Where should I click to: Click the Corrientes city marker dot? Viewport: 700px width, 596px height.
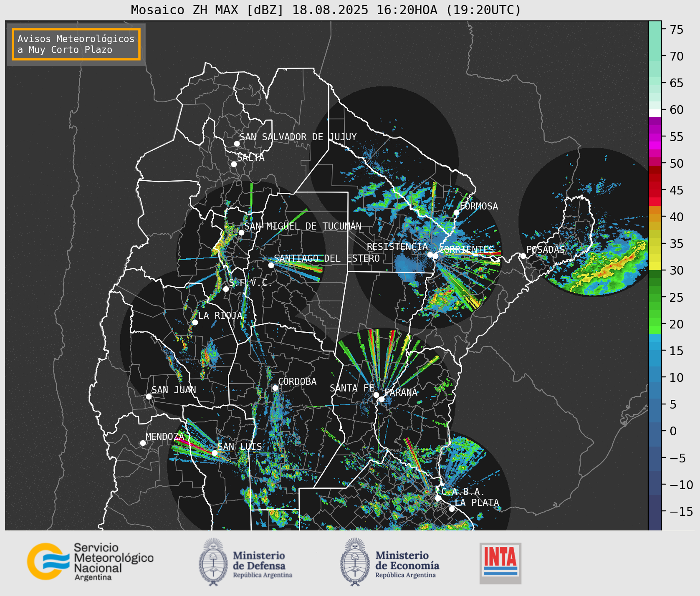pyautogui.click(x=435, y=256)
